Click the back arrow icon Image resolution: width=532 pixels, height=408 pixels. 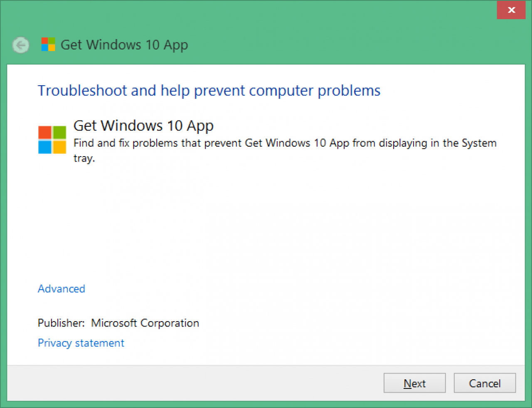tap(21, 45)
